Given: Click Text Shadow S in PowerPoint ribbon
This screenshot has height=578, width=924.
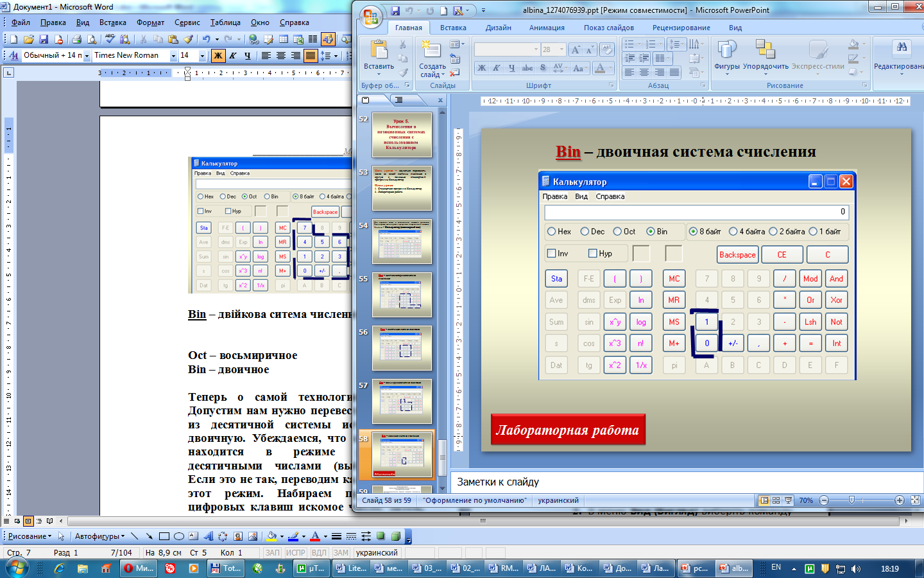Looking at the screenshot, I should click(543, 67).
